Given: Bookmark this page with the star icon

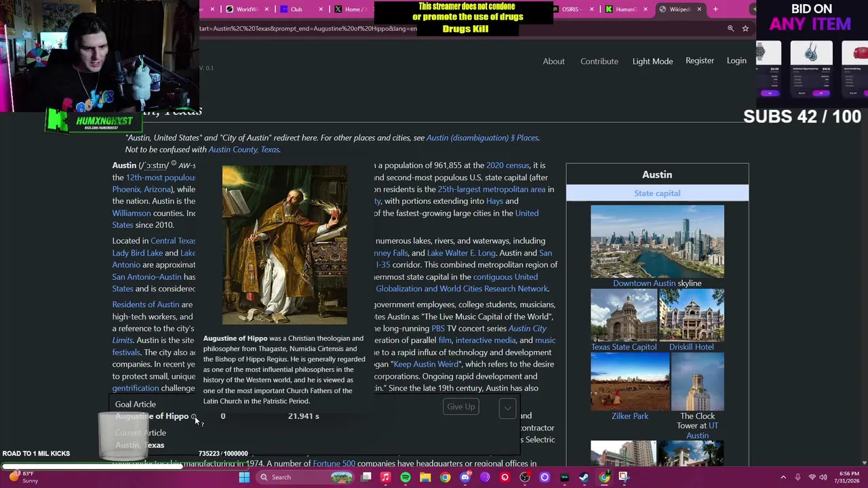Looking at the screenshot, I should (x=745, y=28).
